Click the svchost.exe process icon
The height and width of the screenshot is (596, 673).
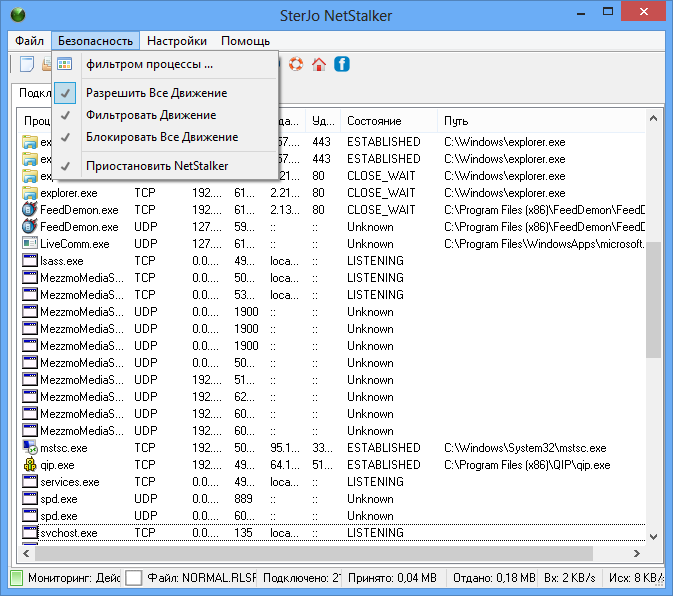pos(30,532)
